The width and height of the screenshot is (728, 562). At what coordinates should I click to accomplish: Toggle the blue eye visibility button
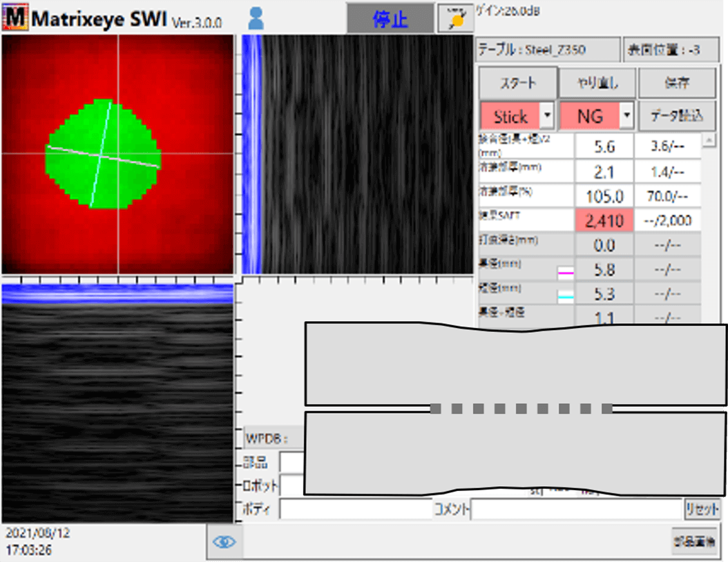point(224,542)
